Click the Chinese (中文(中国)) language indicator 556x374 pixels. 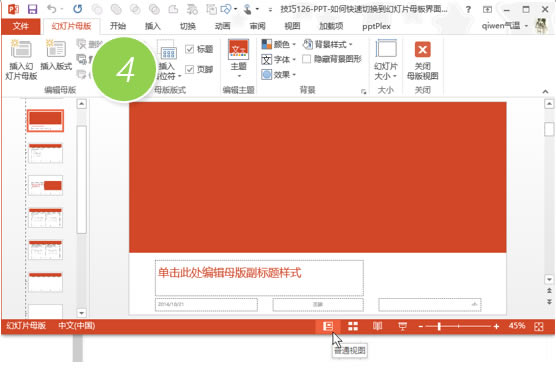(x=77, y=325)
